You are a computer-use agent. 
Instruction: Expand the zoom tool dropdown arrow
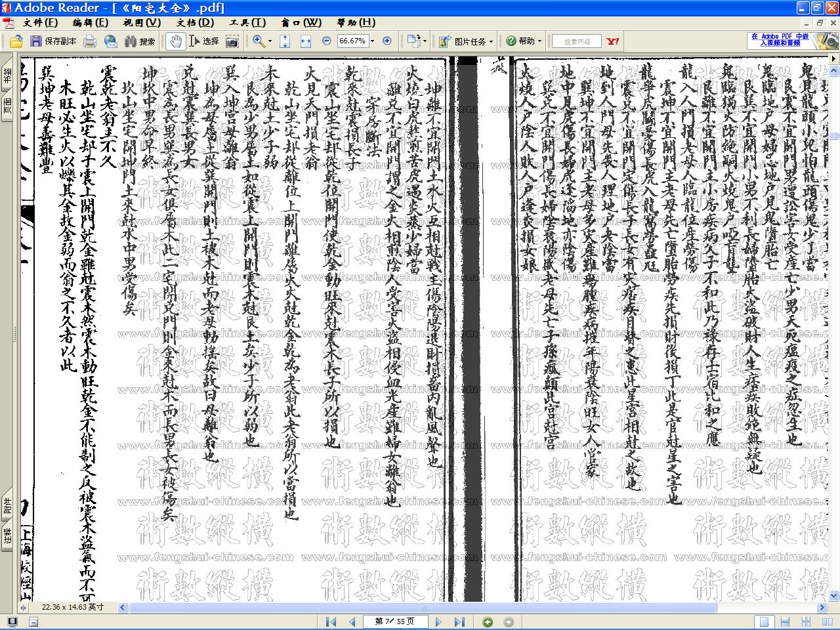click(x=270, y=41)
